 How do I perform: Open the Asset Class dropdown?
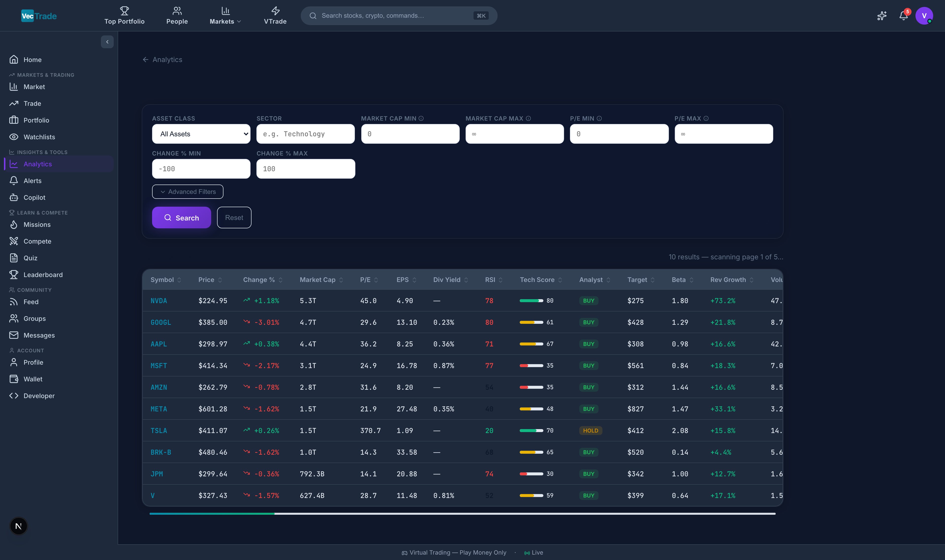201,134
